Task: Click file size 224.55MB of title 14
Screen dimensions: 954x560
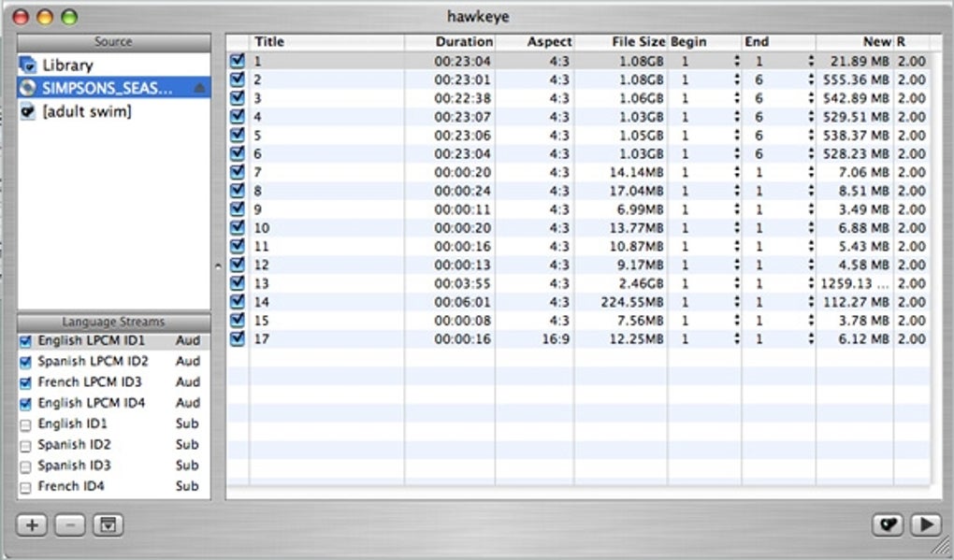Action: (632, 302)
